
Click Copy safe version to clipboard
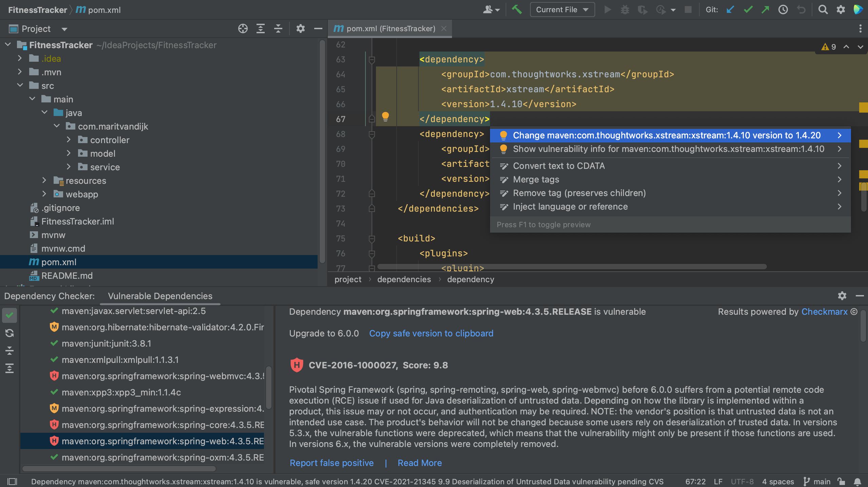pyautogui.click(x=431, y=333)
